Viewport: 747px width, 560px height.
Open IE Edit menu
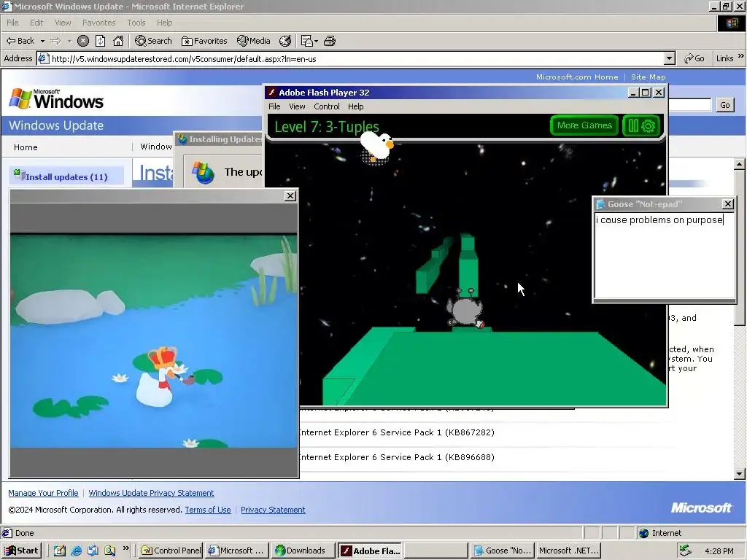(x=36, y=23)
